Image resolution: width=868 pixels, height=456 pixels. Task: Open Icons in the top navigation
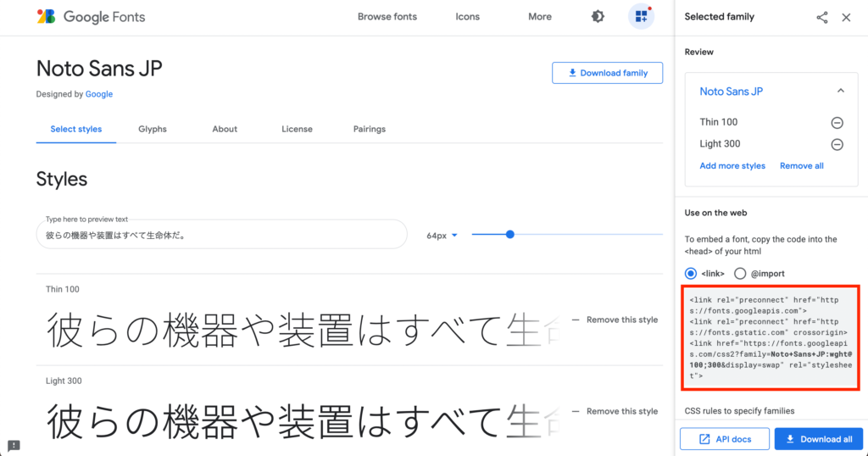tap(467, 17)
